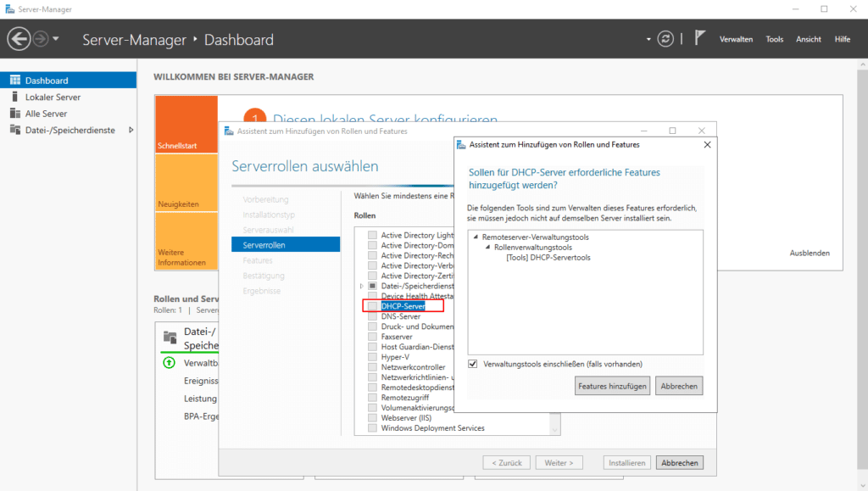The width and height of the screenshot is (868, 491).
Task: Open the Verwalten menu
Action: tap(736, 39)
